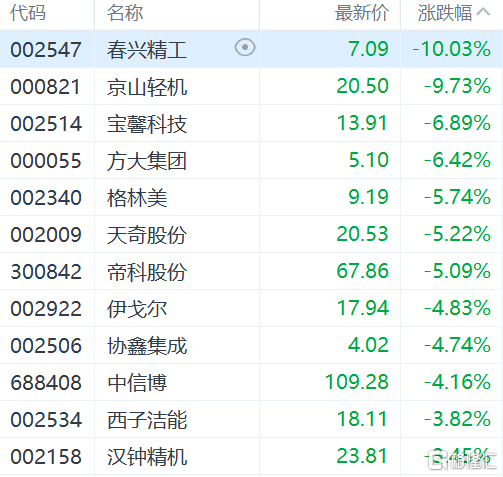The height and width of the screenshot is (477, 503).
Task: Click the -4.83% change value
Action: (457, 308)
